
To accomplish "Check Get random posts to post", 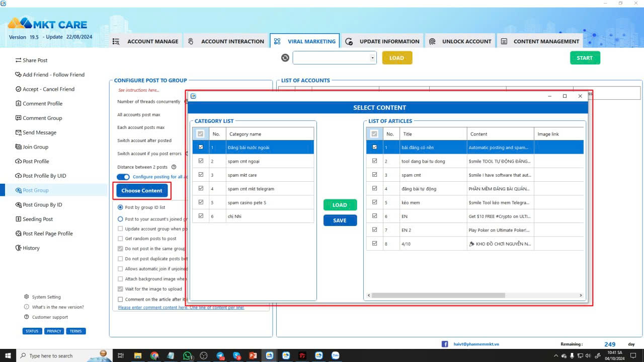I will click(x=120, y=239).
